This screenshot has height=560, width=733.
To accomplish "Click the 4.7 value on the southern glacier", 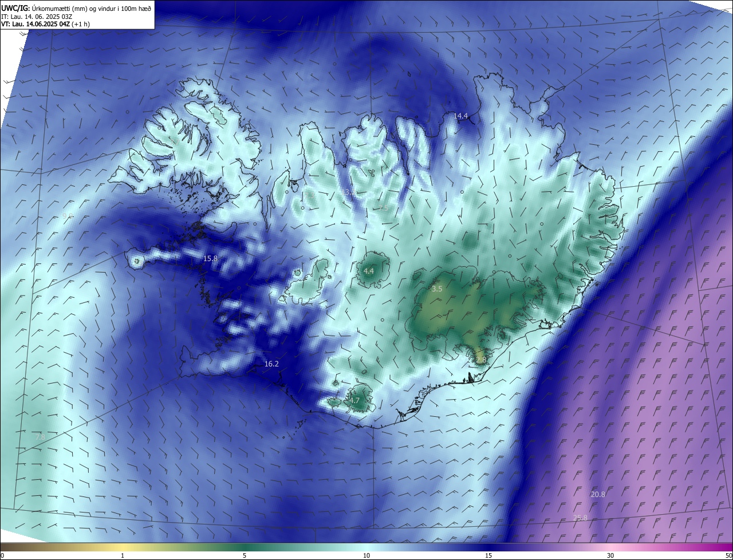I will click(354, 401).
